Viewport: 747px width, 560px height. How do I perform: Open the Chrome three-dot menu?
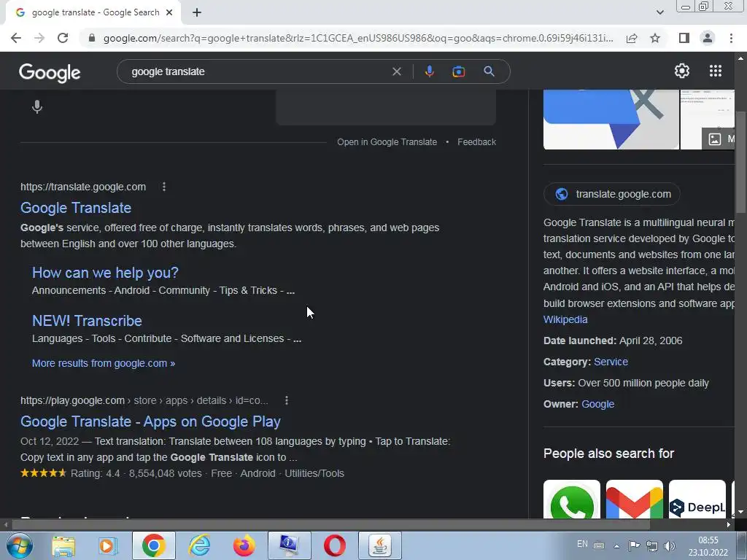(x=731, y=38)
